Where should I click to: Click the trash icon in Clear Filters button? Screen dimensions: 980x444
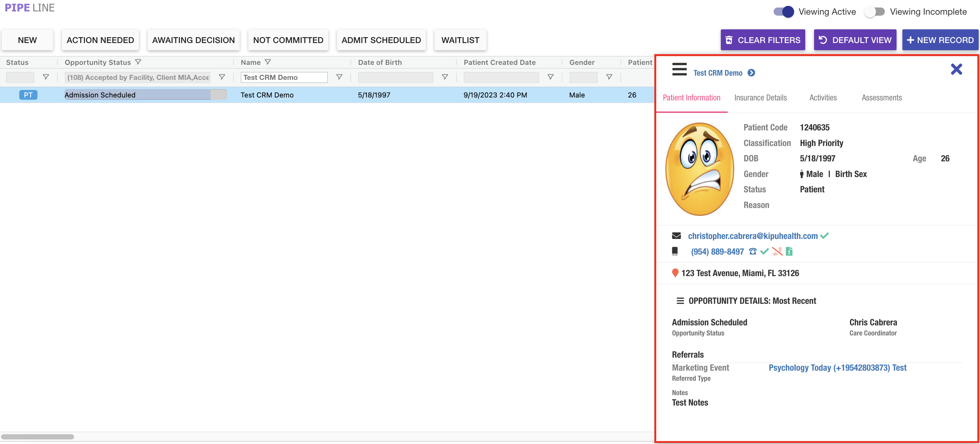click(730, 39)
